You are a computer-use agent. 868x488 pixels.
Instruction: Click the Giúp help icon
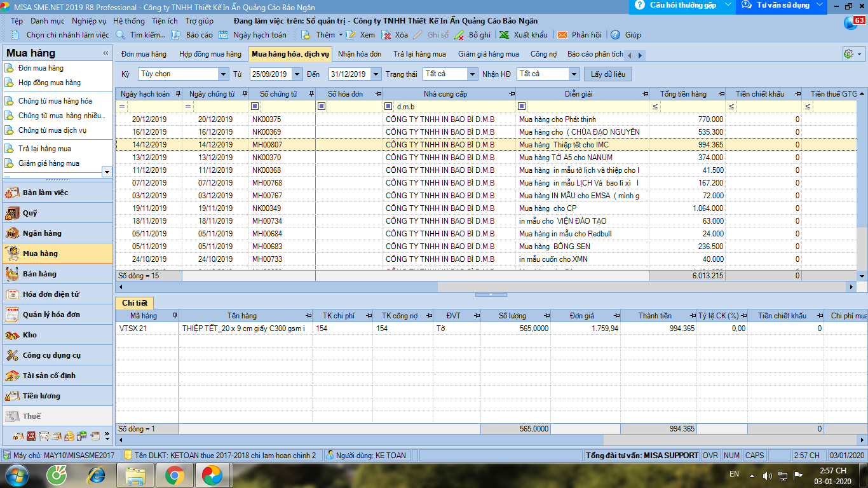click(x=615, y=35)
